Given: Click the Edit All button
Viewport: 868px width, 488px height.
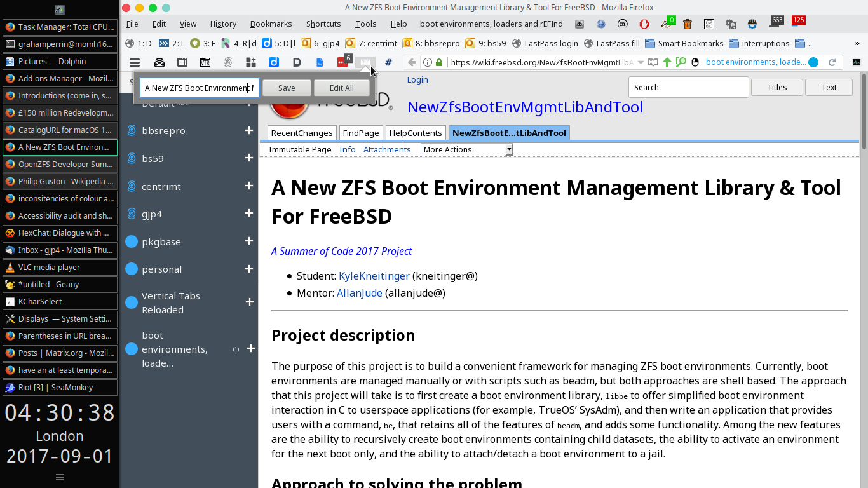Looking at the screenshot, I should pyautogui.click(x=342, y=88).
